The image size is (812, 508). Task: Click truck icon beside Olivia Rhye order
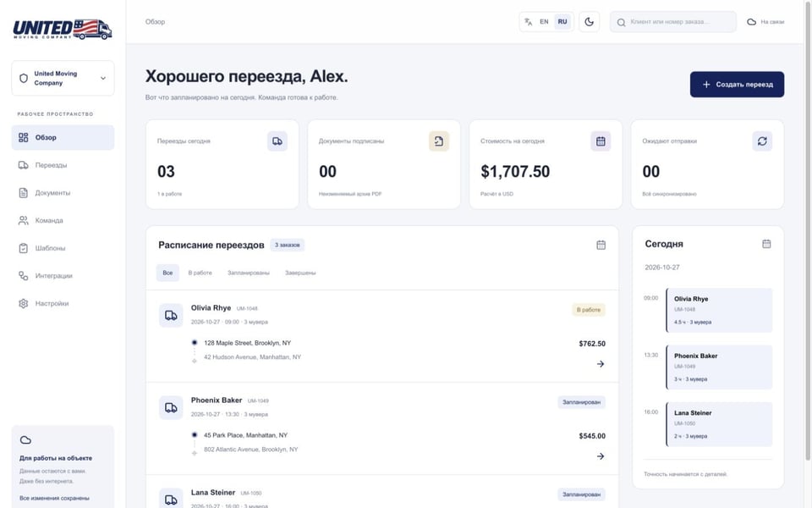[171, 316]
